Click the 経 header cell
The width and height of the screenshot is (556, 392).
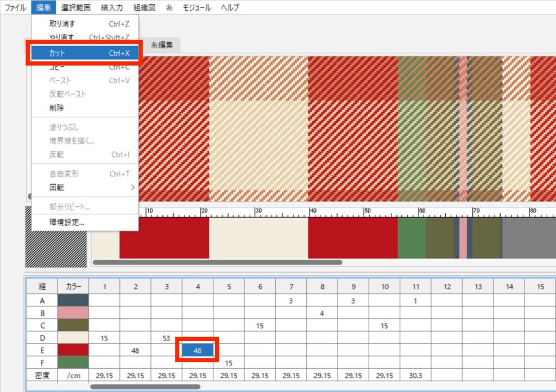(x=42, y=286)
